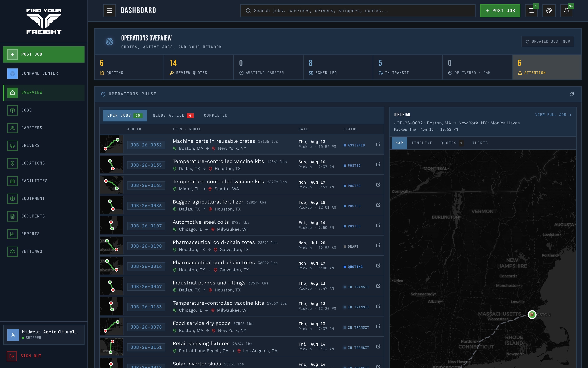Click Updated Just Now refresh button
This screenshot has width=588, height=368.
[548, 42]
